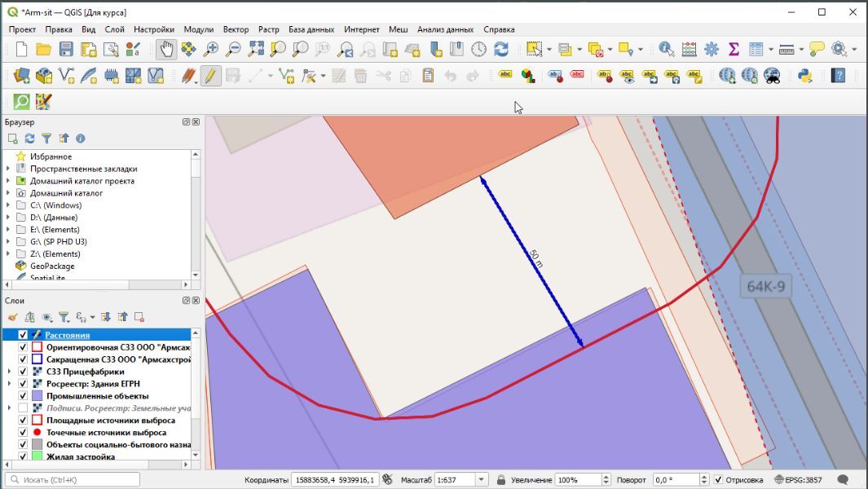Expand the СЗЗ Прицефабрики layer group
This screenshot has width=868, height=489.
point(9,372)
